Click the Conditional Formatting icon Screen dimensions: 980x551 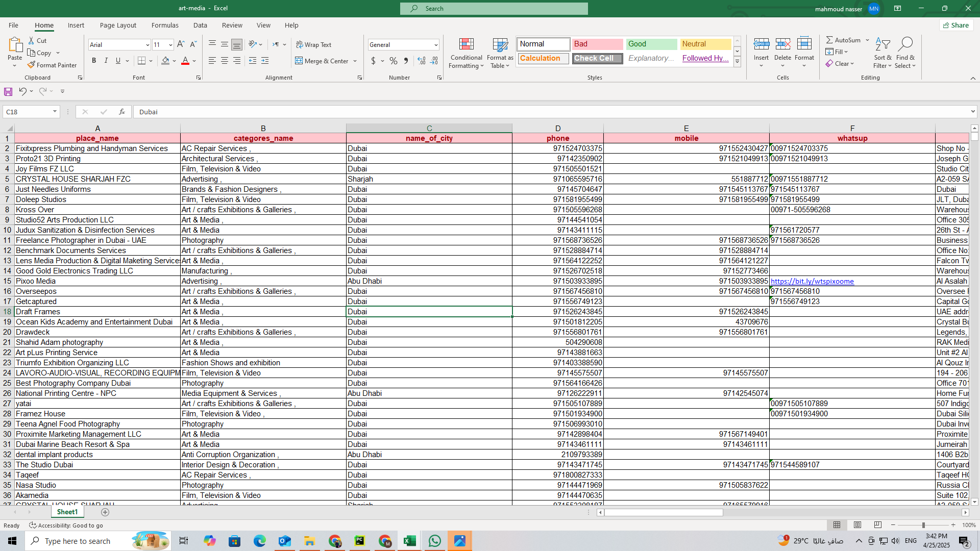(x=466, y=44)
